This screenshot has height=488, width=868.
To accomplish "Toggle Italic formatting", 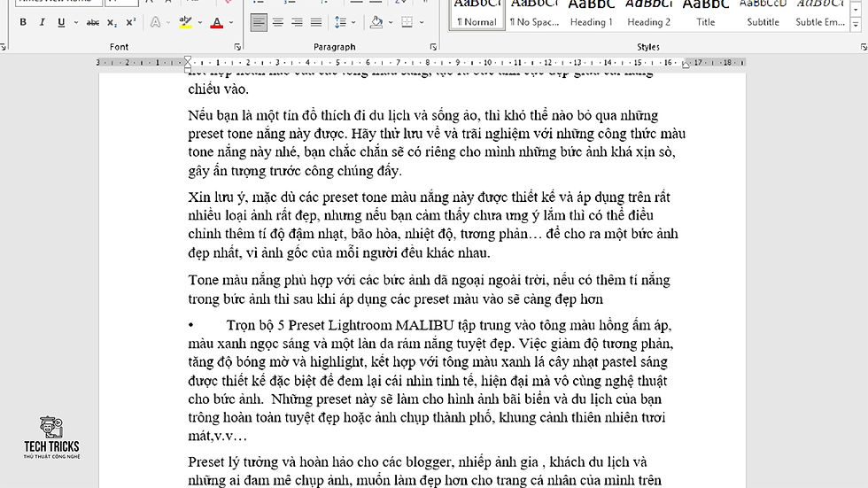I will tap(43, 22).
